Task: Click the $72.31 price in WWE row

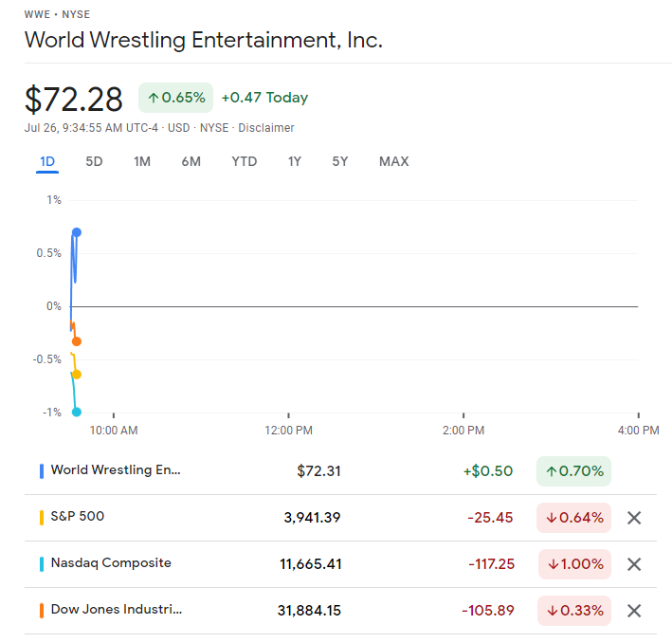Action: click(x=318, y=471)
